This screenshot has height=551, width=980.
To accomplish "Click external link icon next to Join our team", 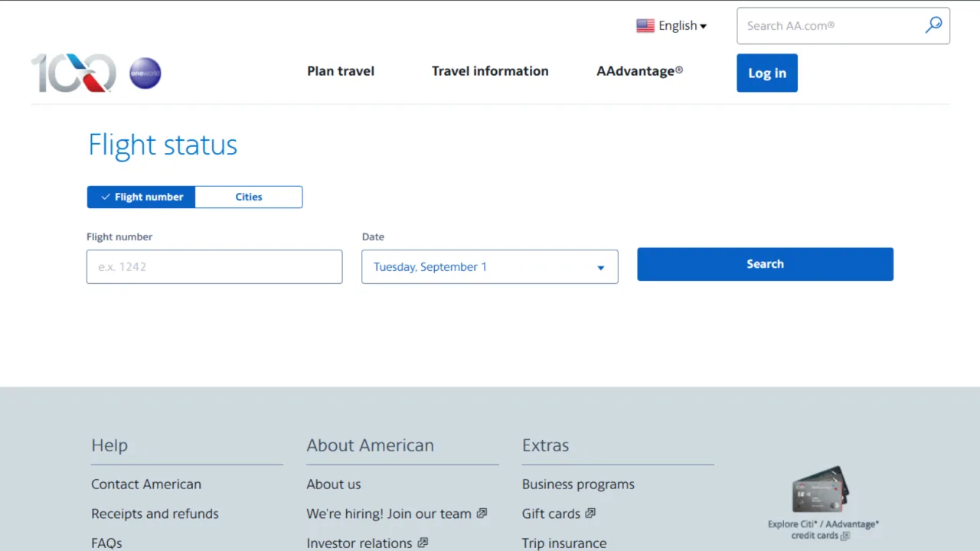I will tap(482, 514).
